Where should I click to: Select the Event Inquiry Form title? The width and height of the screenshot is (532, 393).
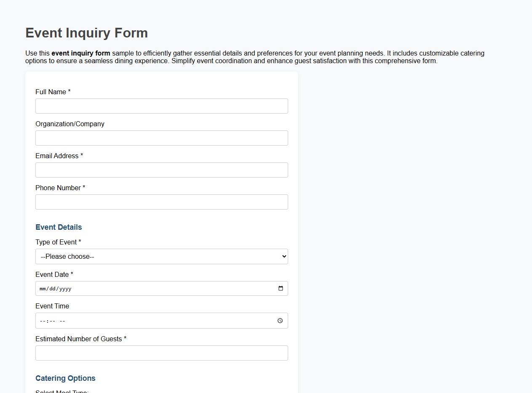tap(86, 33)
